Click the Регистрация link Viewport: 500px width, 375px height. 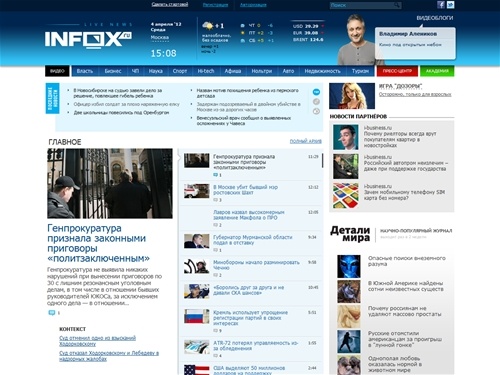(215, 5)
